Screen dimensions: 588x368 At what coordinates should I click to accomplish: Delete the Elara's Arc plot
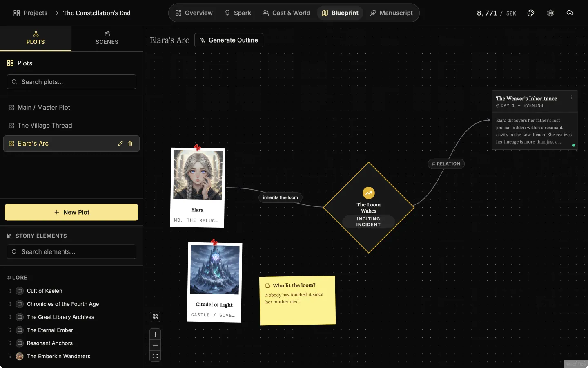coord(130,144)
